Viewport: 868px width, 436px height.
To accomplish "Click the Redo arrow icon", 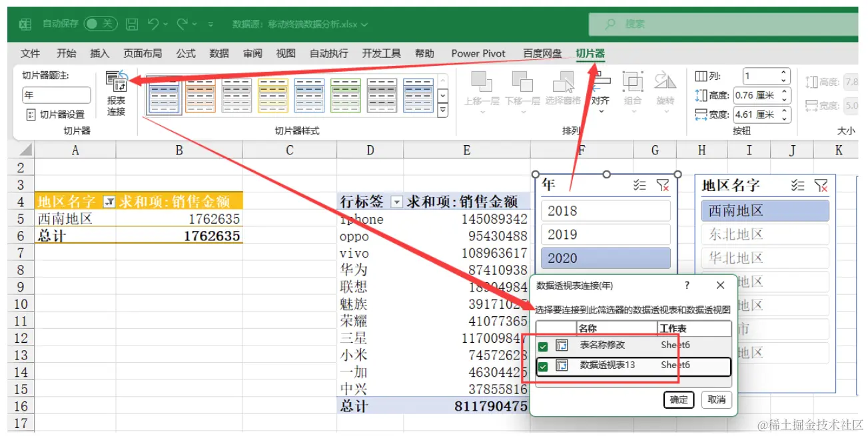I will (x=183, y=24).
